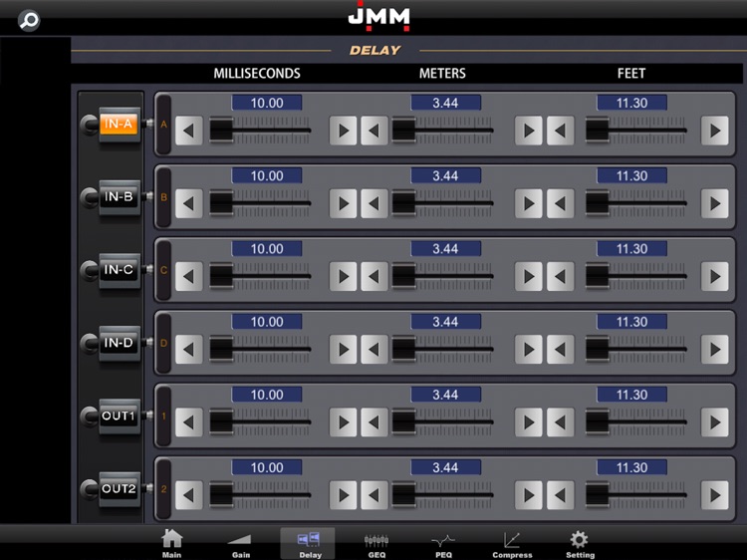The height and width of the screenshot is (560, 747).
Task: Increase OUT1 milliseconds with right arrow
Action: click(x=343, y=422)
